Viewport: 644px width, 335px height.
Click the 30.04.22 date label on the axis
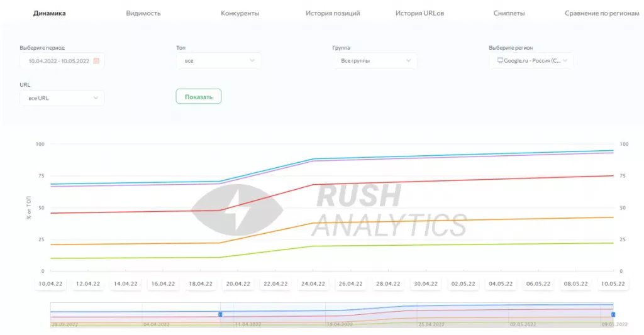[x=426, y=283]
